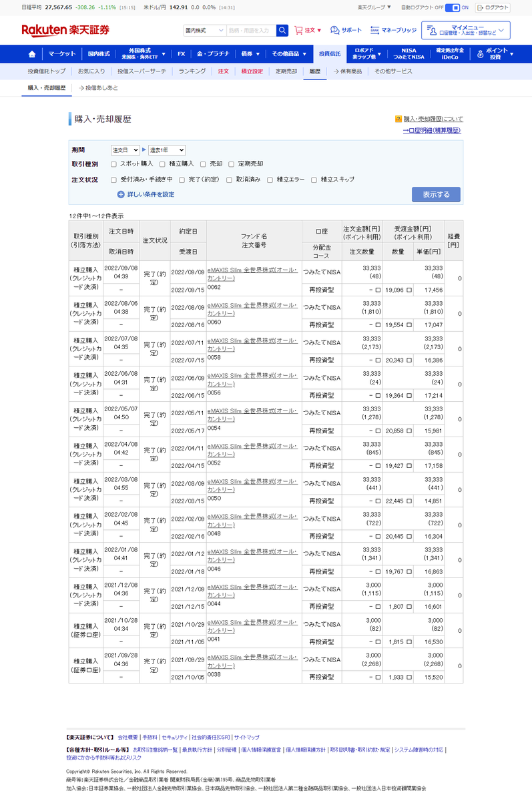Screen dimensions: 532x801
Task: Check 積立スキップ checkbox
Action: (x=314, y=180)
